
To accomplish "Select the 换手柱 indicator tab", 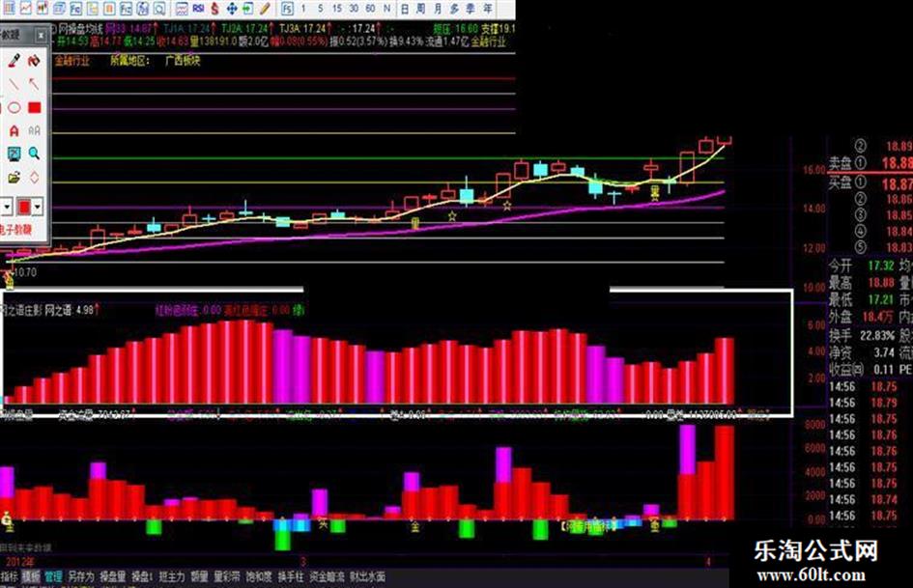I will pos(291,576).
